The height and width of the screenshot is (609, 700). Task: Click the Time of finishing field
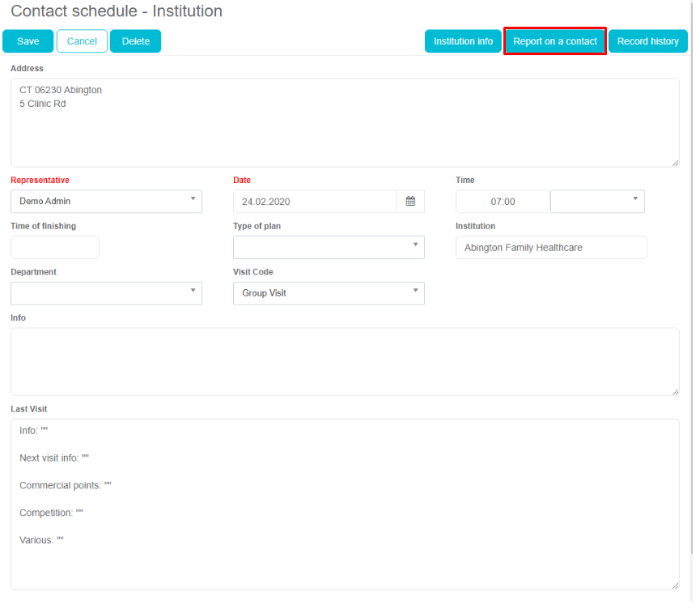[55, 248]
